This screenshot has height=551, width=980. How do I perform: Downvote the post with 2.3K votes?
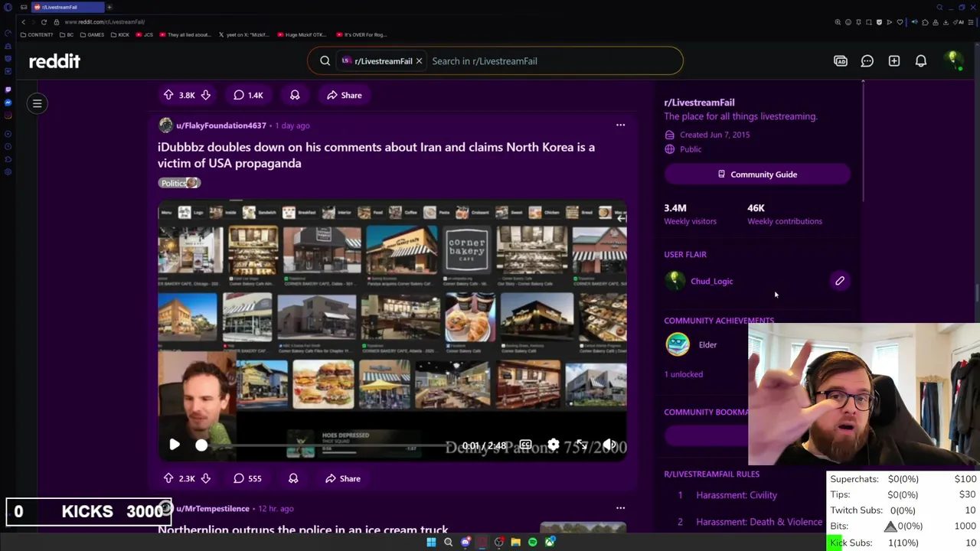[x=206, y=478]
